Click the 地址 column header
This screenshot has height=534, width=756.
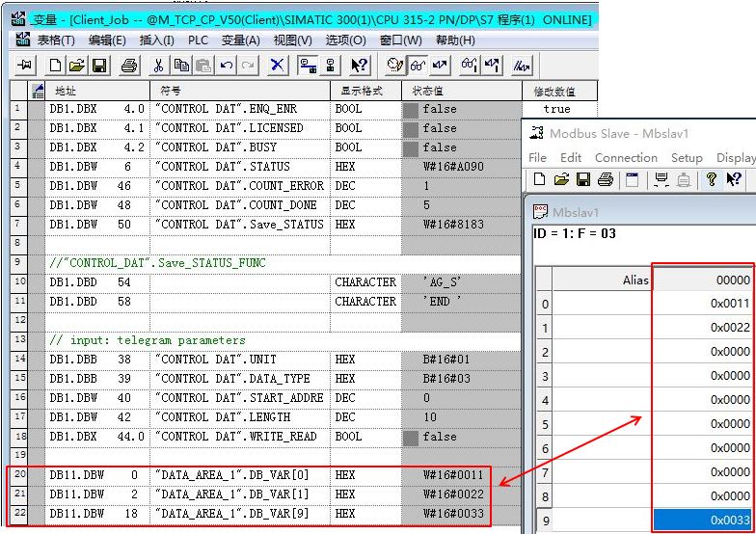(97, 91)
